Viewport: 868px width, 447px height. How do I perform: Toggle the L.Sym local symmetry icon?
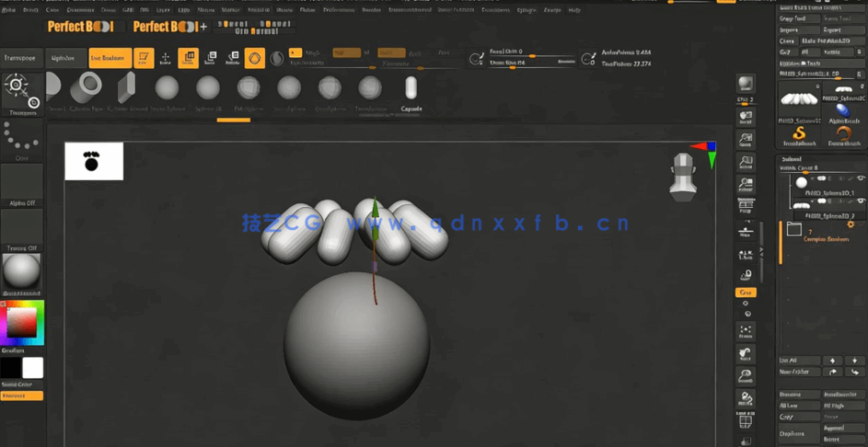pos(746,253)
